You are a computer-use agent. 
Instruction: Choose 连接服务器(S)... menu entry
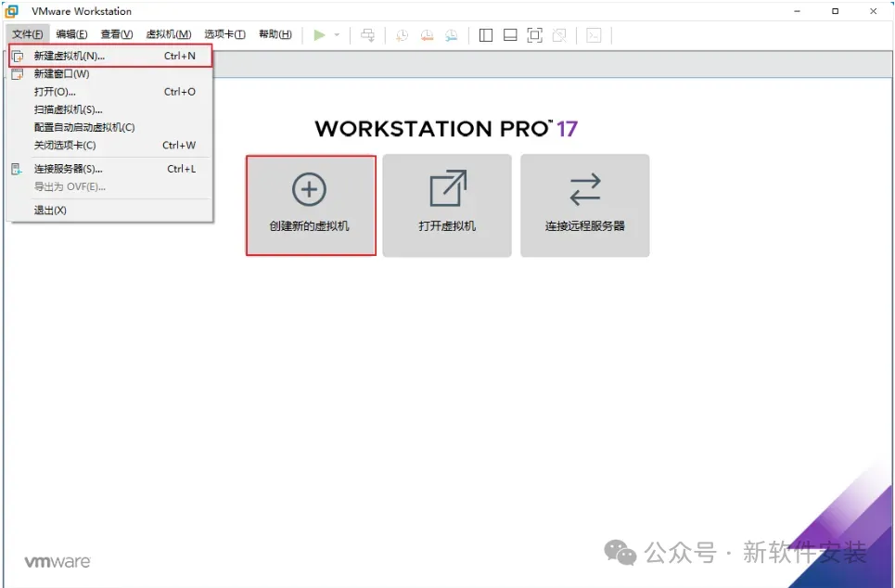tap(110, 169)
